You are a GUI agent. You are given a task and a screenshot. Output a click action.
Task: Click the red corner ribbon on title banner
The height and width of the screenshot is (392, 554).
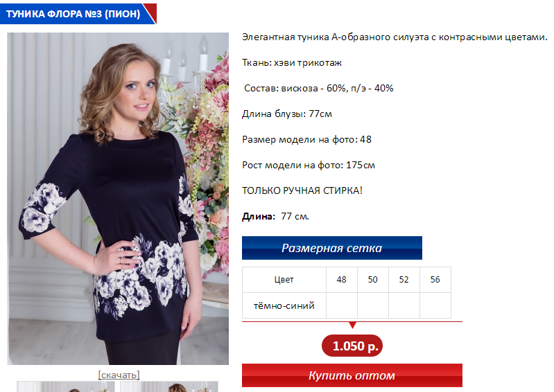151,12
